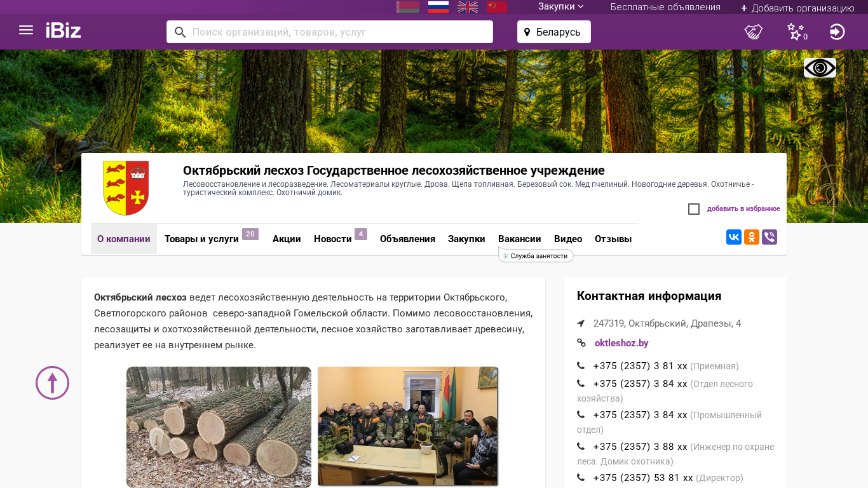
Task: Click the login arrow icon
Action: 837,32
